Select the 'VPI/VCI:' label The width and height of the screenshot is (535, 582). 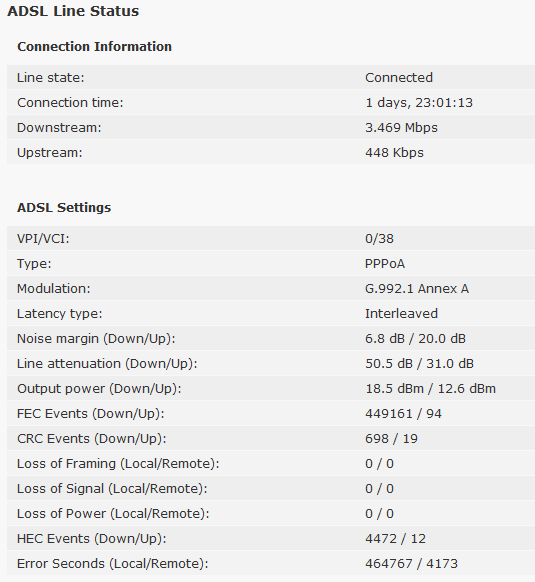[x=43, y=239]
